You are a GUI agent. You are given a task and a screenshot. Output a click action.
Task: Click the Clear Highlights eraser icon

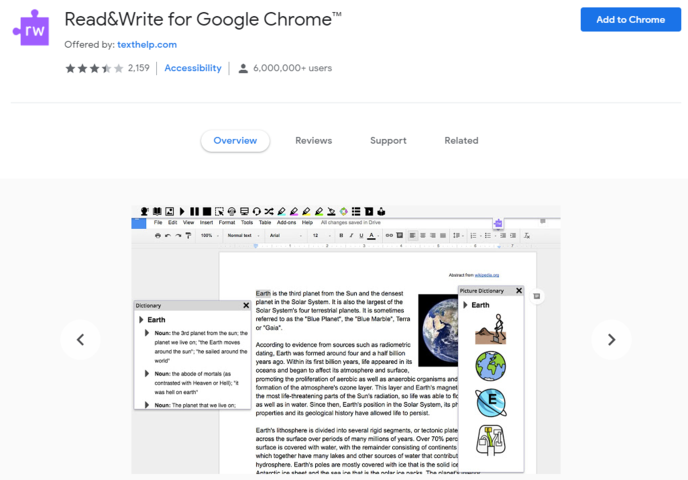(x=331, y=211)
